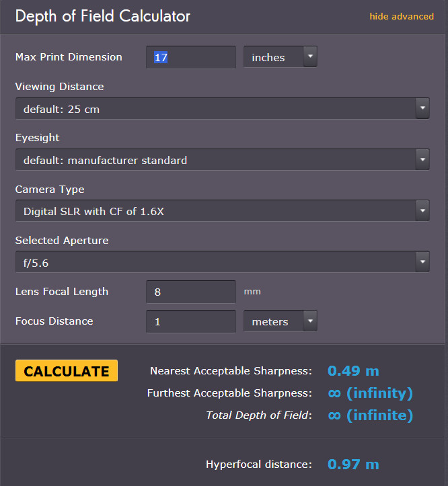The width and height of the screenshot is (448, 486).
Task: Click the furthest sharpness infinity result
Action: (x=371, y=393)
